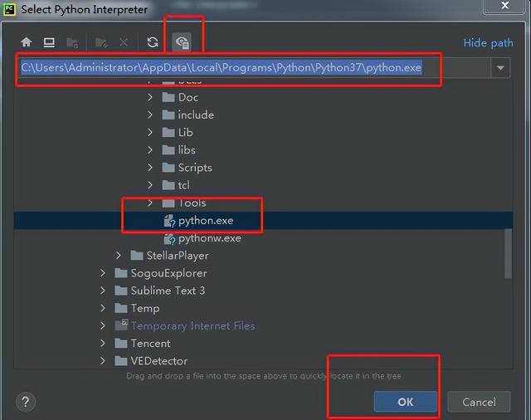Confirm the interpreter with OK
This screenshot has height=420, width=531.
point(406,402)
